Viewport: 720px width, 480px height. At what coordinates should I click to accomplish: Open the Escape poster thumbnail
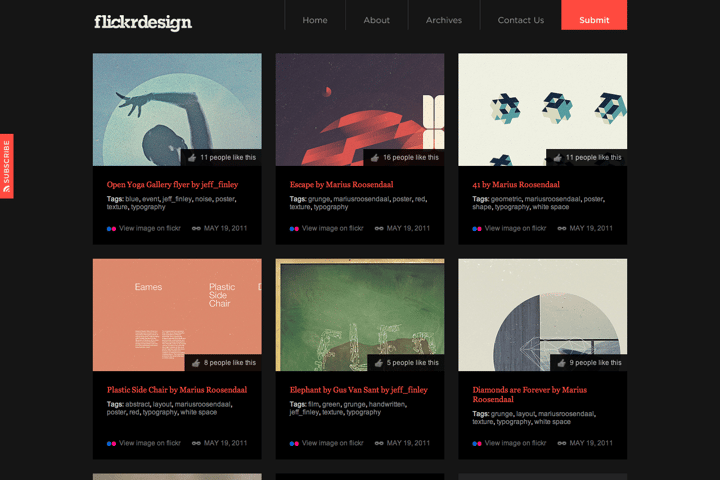click(360, 109)
